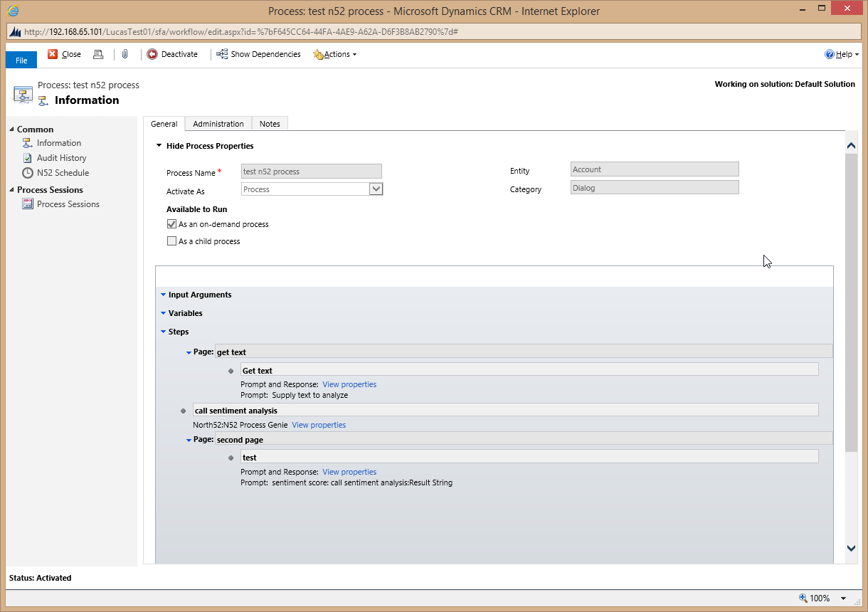
Task: Click the browser address bar URL
Action: 241,32
